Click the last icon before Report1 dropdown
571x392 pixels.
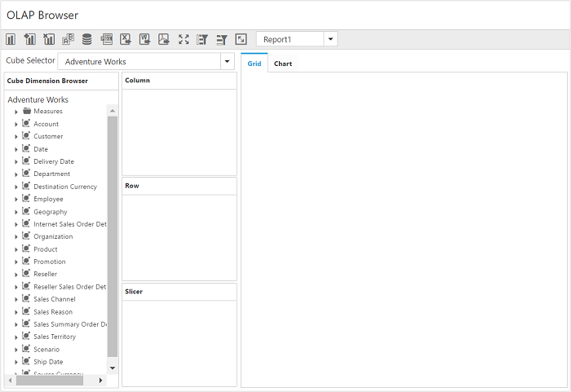point(241,39)
